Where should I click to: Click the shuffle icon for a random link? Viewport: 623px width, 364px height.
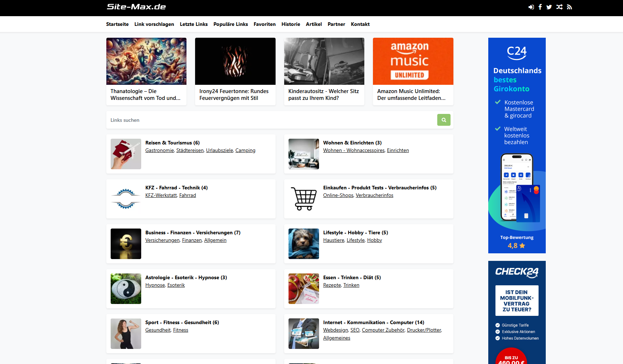pos(559,7)
